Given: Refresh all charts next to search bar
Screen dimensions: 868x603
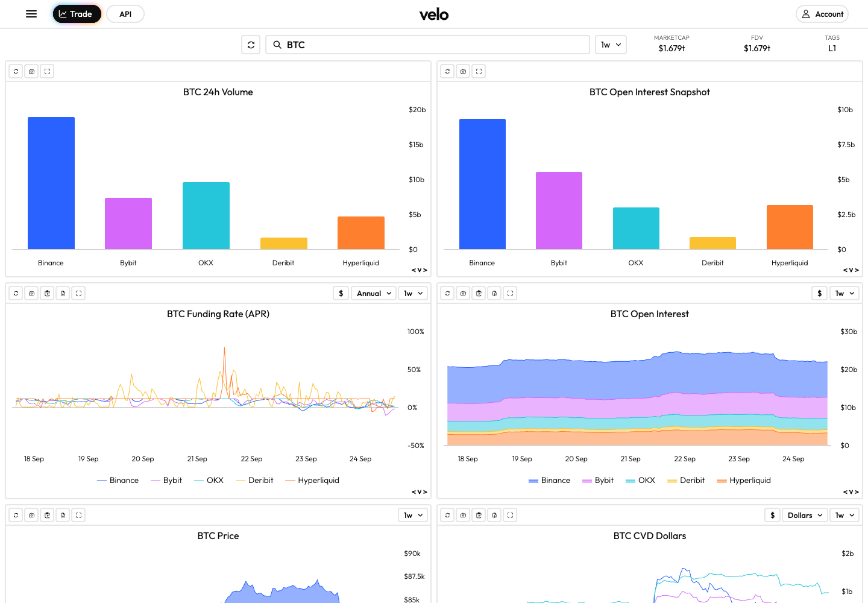Looking at the screenshot, I should (251, 45).
